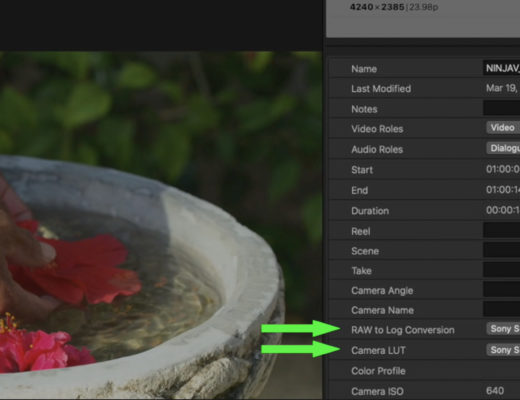Click the Audio Roles label
This screenshot has width=520, height=400.
[x=377, y=149]
